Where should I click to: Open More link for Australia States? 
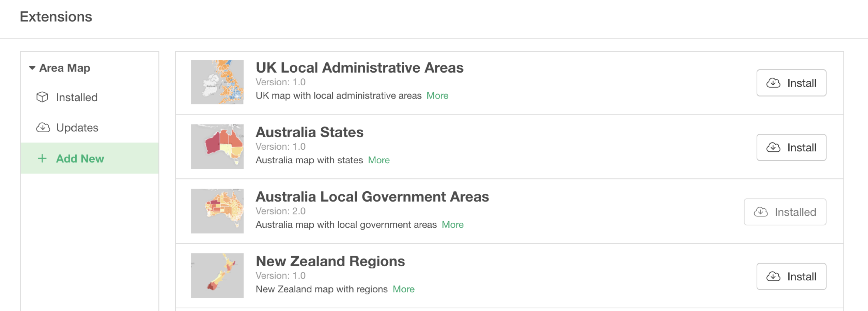pyautogui.click(x=379, y=160)
